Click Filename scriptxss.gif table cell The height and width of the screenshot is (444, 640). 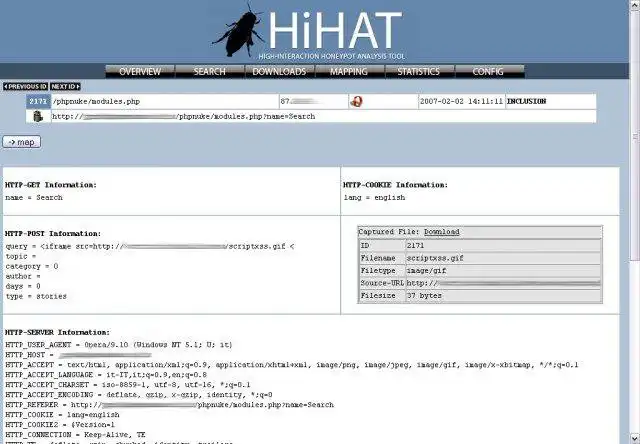pos(503,258)
